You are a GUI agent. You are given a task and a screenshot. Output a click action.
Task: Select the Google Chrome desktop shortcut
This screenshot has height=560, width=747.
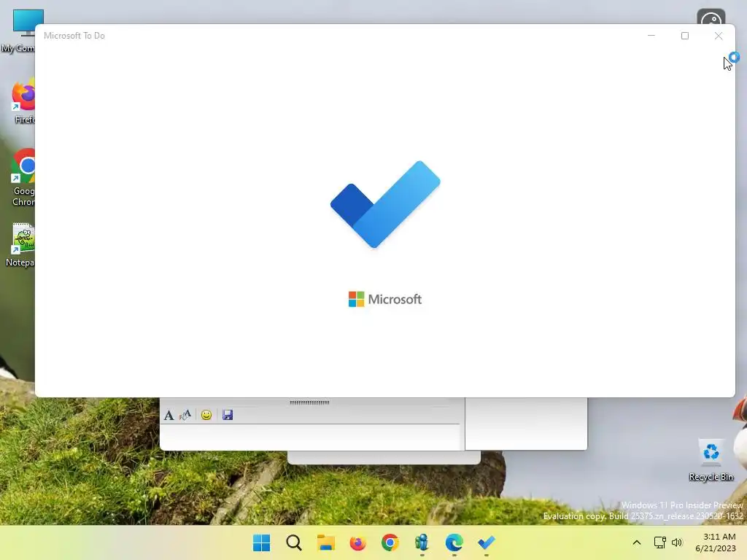pos(23,177)
